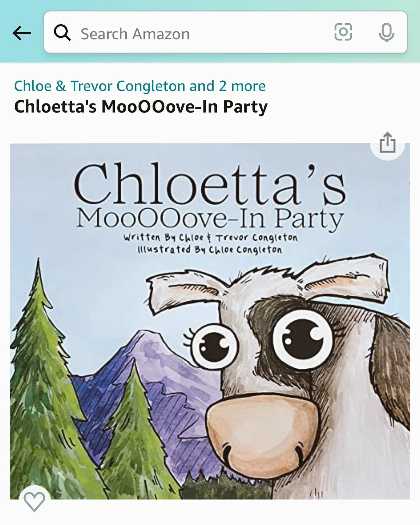
Task: Share this book via the share icon
Action: coord(388,143)
